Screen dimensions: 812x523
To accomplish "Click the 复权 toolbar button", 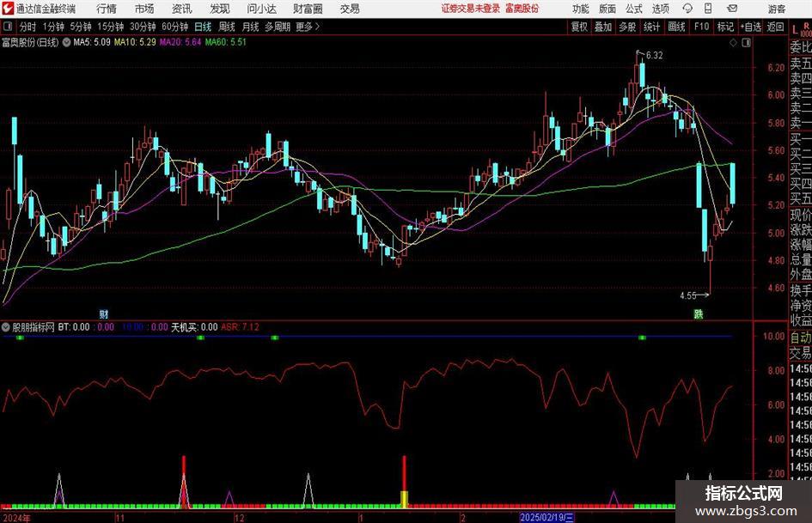I will click(x=579, y=27).
